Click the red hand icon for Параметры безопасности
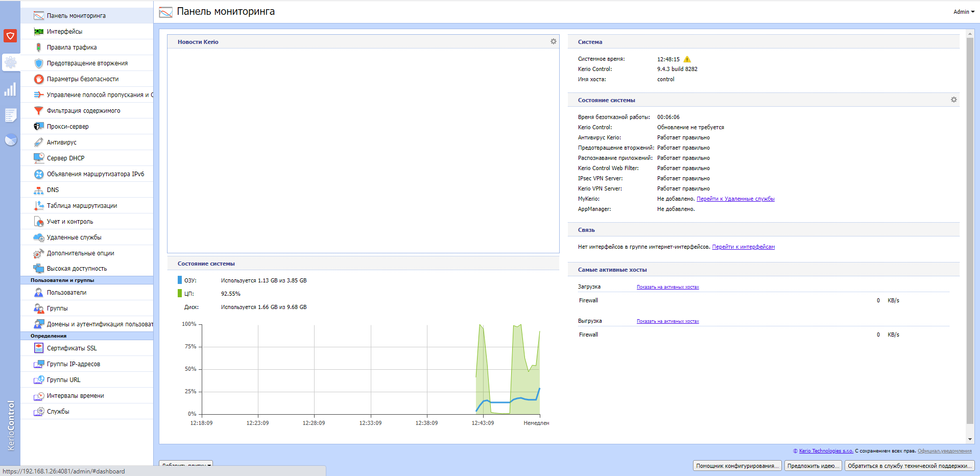980x476 pixels. pyautogui.click(x=38, y=79)
